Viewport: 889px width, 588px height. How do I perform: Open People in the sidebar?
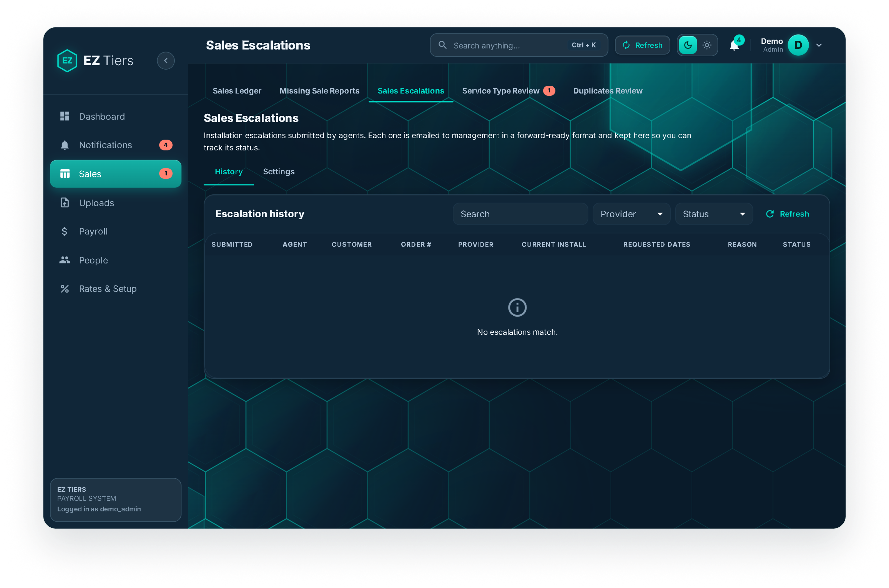click(115, 260)
